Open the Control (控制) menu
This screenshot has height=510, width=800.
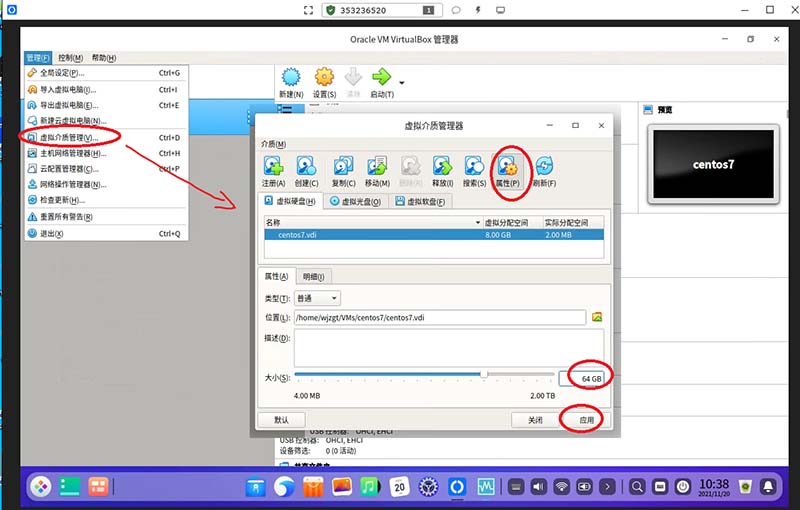[x=70, y=58]
